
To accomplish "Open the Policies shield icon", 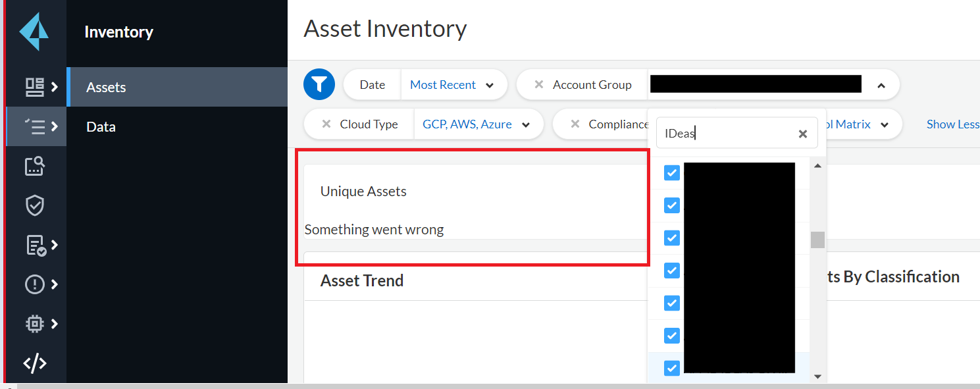I will coord(34,205).
